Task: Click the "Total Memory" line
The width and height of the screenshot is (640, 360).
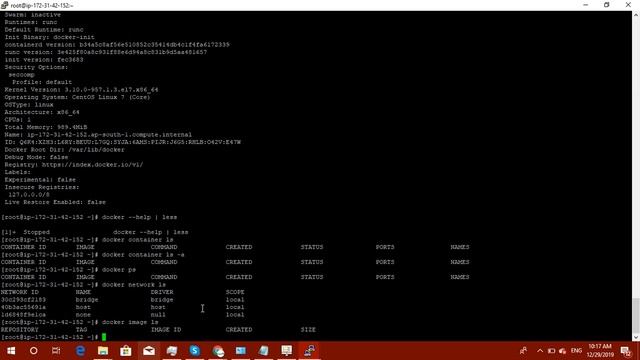Action: [46, 127]
